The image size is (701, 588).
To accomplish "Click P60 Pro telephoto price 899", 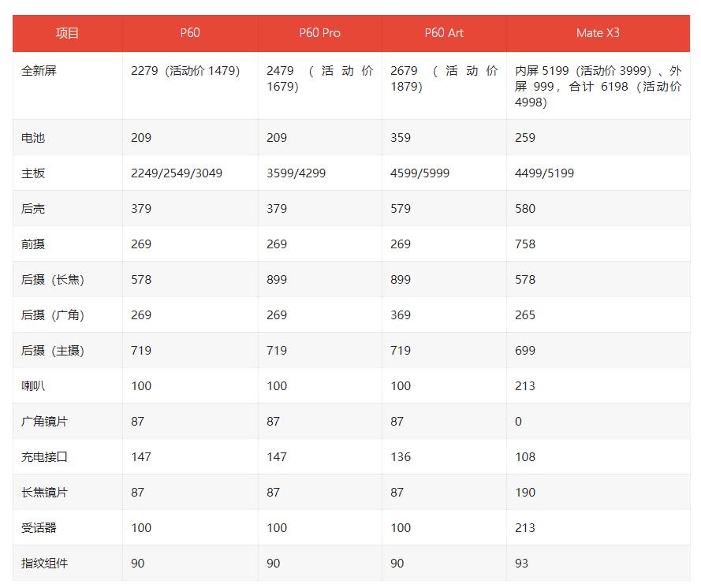I will tap(277, 280).
